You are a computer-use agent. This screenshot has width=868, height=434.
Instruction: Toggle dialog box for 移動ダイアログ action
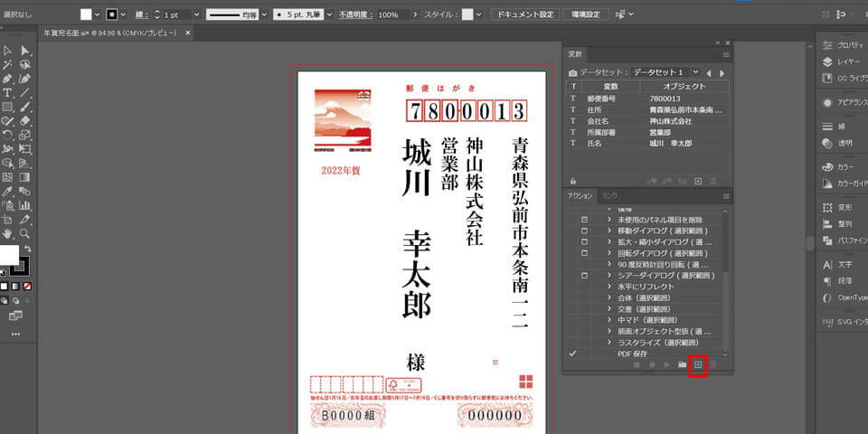pos(584,231)
